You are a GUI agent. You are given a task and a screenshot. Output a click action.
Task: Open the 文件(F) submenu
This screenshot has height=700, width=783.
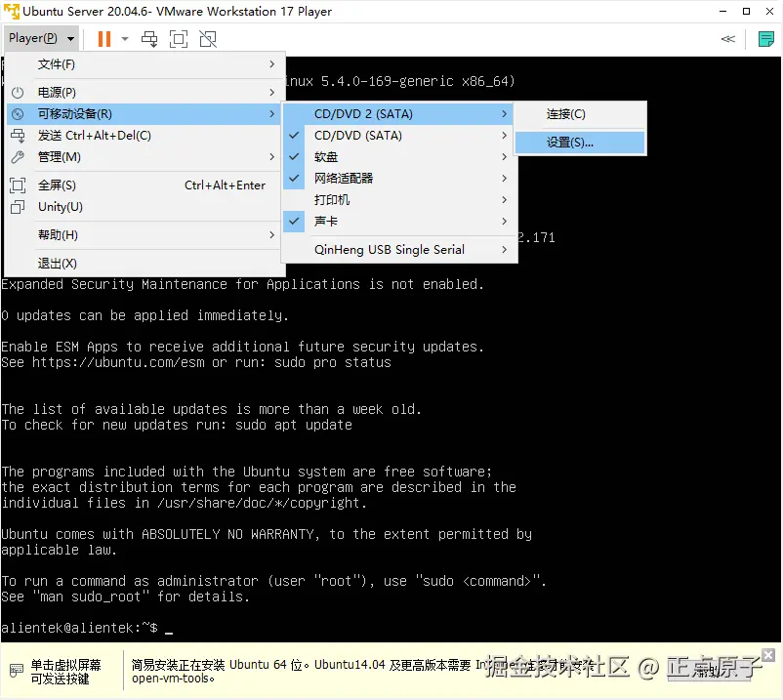144,64
